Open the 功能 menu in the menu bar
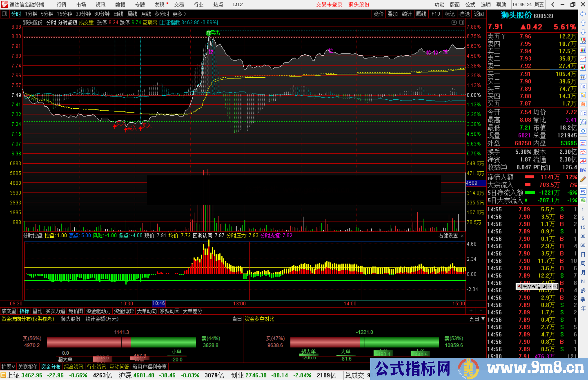The image size is (588, 380). (x=439, y=5)
